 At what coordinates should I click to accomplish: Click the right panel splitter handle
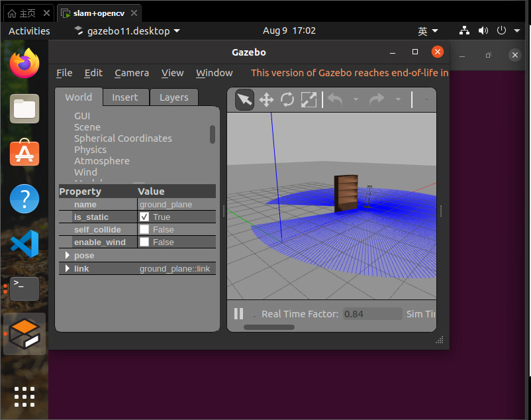440,211
